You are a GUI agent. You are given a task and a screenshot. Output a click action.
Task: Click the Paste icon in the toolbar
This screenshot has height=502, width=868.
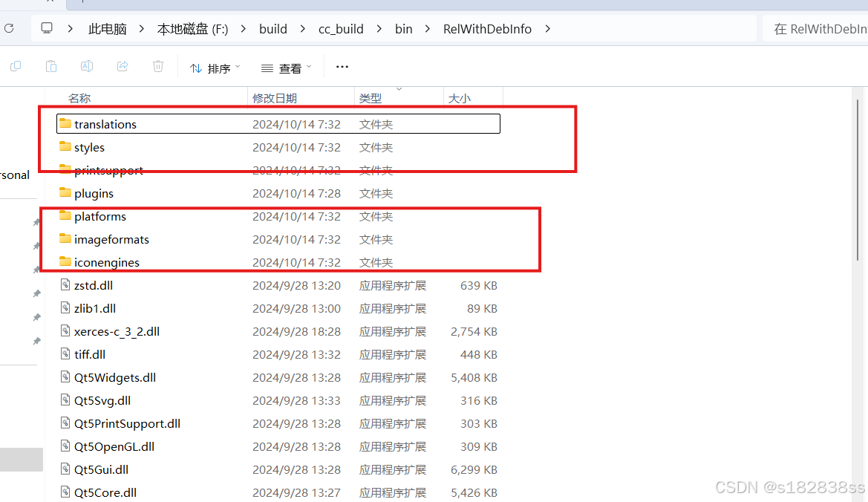tap(50, 66)
